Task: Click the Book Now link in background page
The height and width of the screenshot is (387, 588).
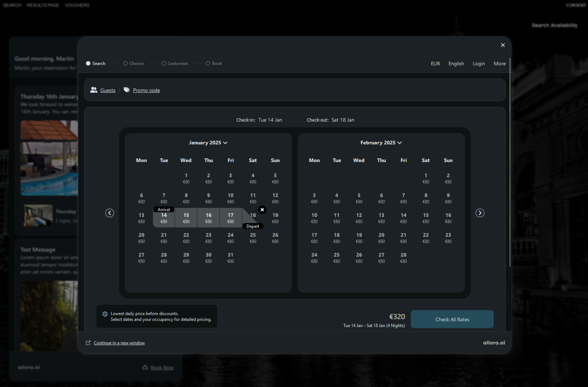Action: point(162,368)
